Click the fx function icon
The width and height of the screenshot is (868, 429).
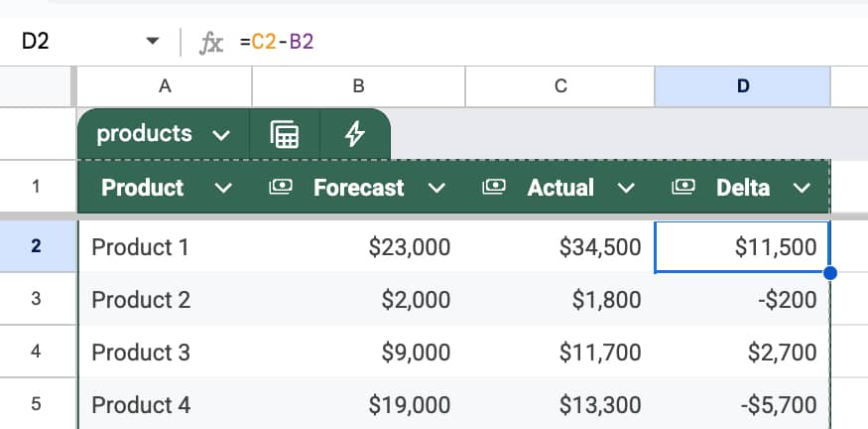click(x=211, y=42)
